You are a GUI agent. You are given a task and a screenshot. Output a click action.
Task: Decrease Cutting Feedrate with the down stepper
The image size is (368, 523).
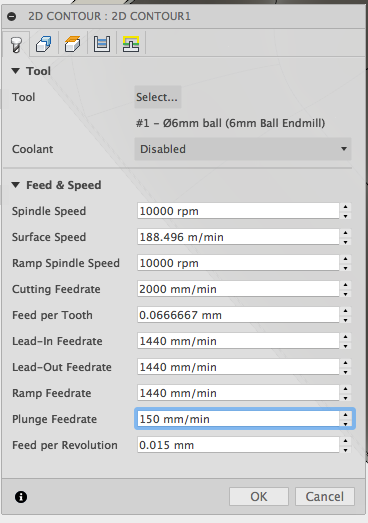coord(346,294)
